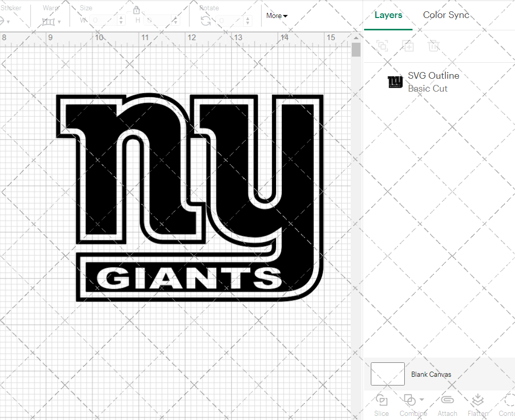Click the Blank Canvas swatch thumbnail
The width and height of the screenshot is (515, 420).
pyautogui.click(x=387, y=374)
